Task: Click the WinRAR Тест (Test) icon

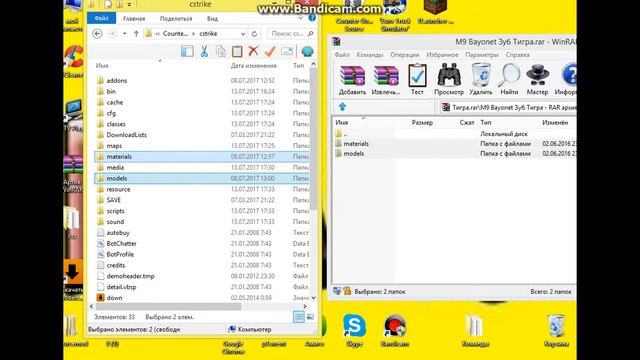Action: (417, 76)
